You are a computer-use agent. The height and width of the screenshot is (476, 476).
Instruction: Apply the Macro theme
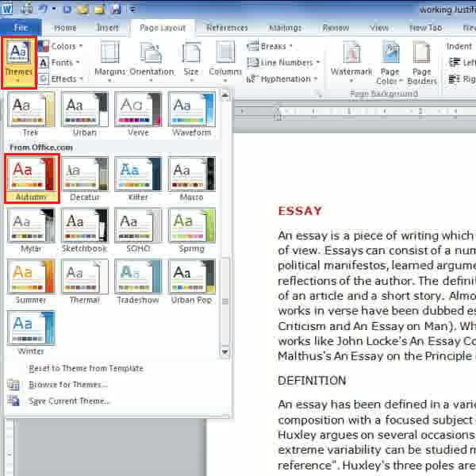pos(191,178)
